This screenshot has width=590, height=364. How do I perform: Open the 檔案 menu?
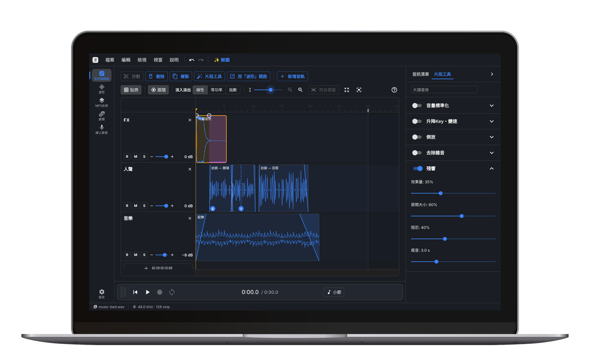pyautogui.click(x=110, y=60)
